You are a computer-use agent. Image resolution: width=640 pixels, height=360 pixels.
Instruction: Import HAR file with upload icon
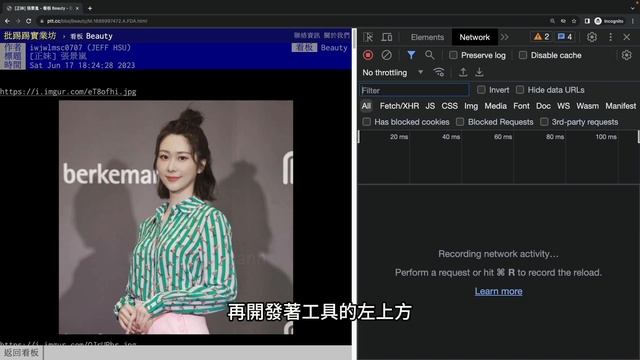coord(463,72)
